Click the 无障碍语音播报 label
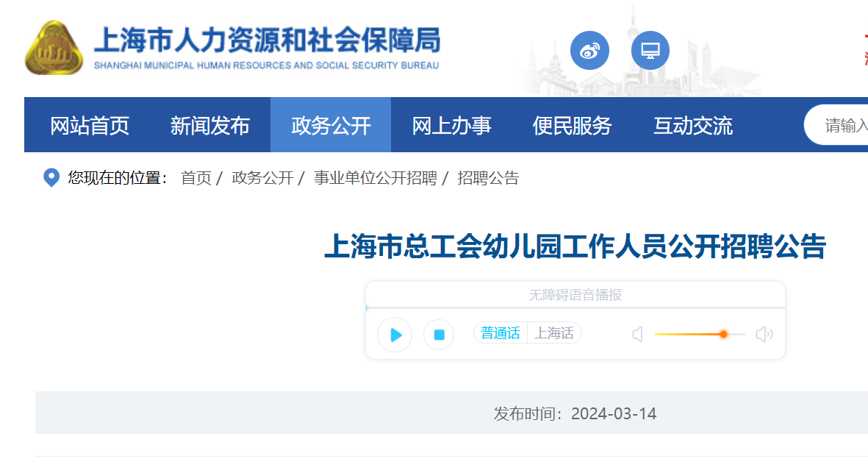868x470 pixels. 575,295
